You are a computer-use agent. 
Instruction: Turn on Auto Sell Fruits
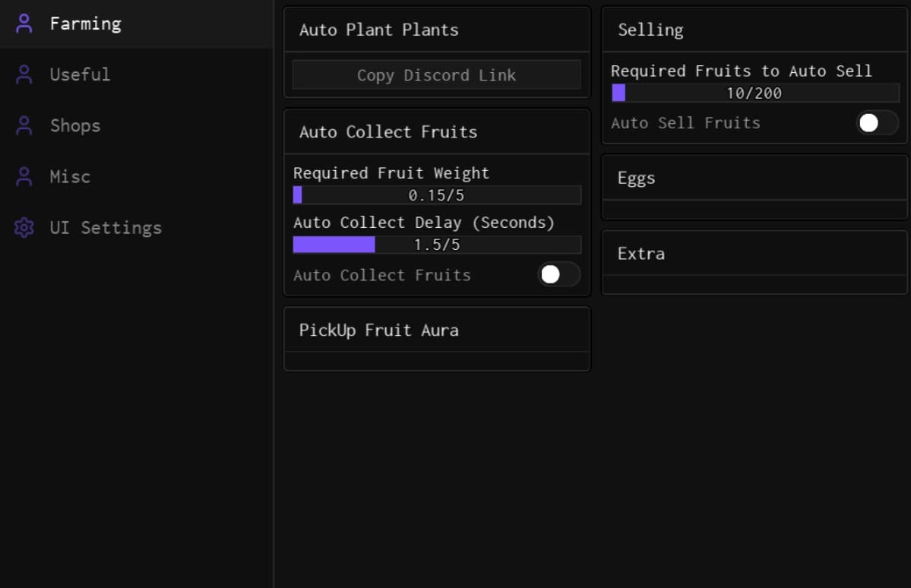[x=877, y=122]
